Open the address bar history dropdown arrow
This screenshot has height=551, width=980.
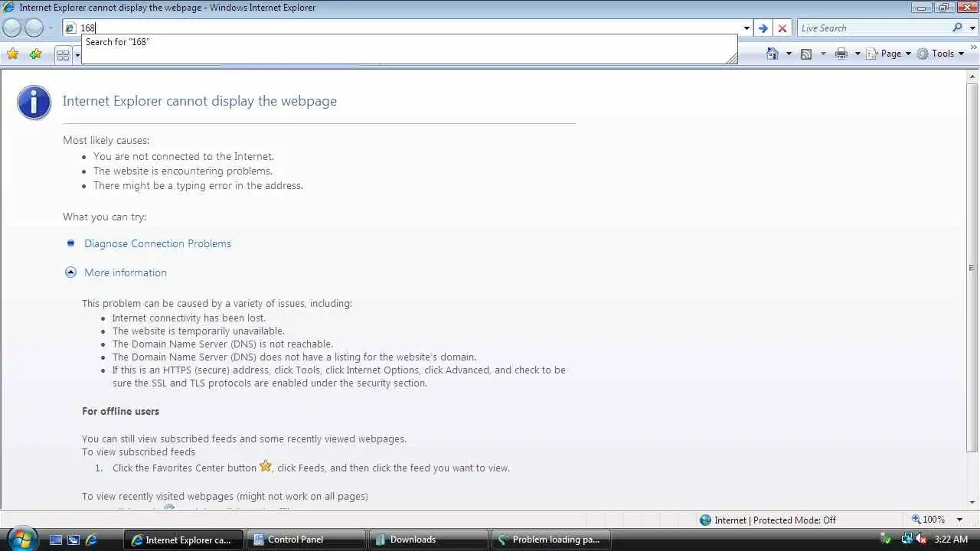(746, 28)
